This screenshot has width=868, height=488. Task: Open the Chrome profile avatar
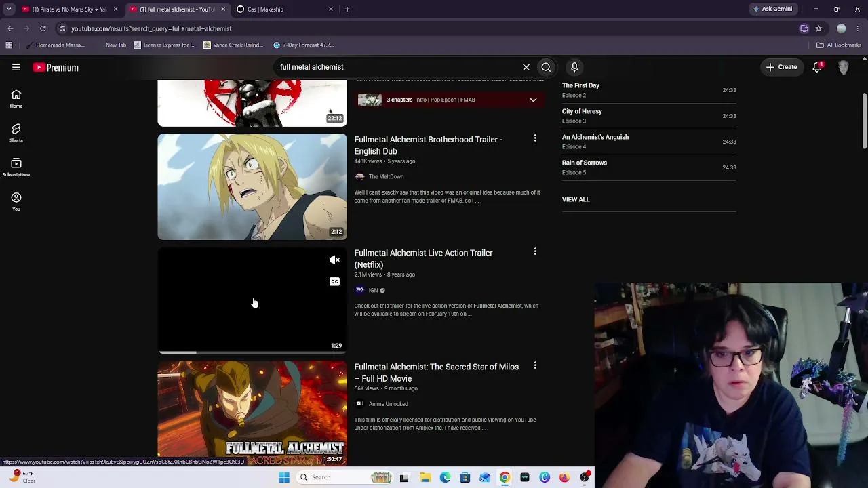click(x=842, y=28)
